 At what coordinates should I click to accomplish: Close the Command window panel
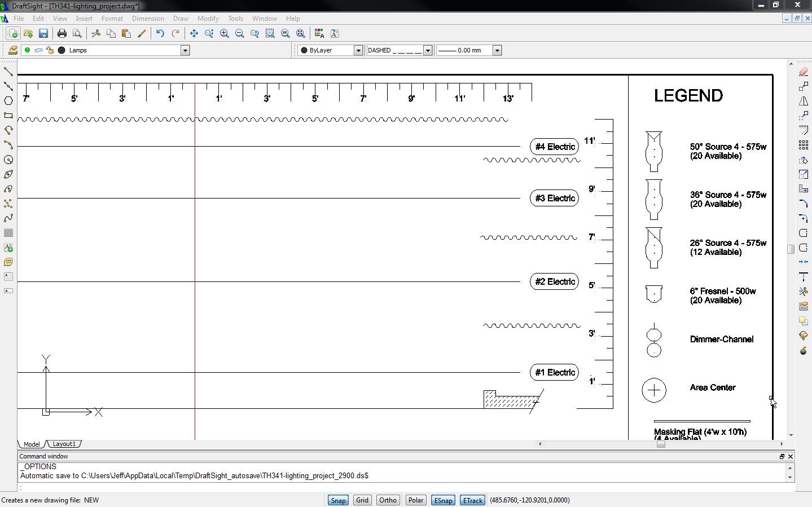click(791, 456)
